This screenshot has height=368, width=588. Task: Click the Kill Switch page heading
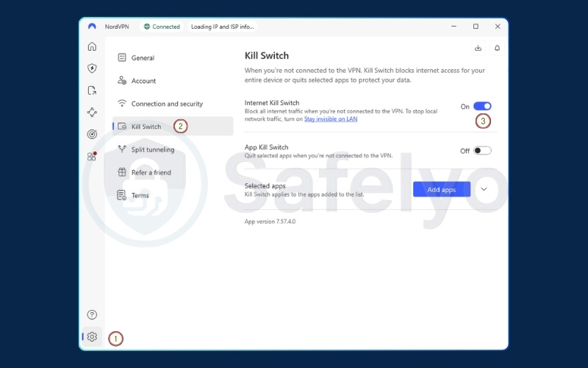[267, 56]
